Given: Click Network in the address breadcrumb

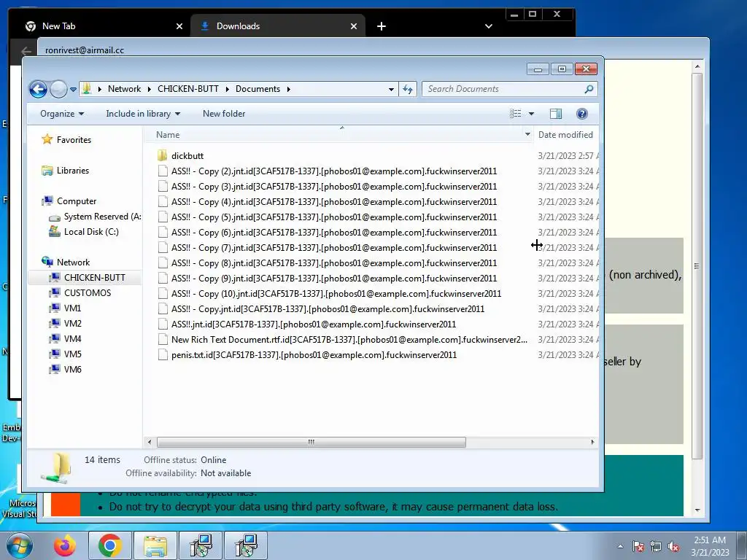Looking at the screenshot, I should click(124, 89).
